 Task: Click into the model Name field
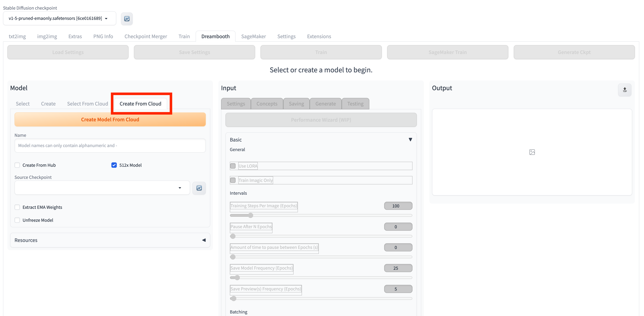[110, 146]
